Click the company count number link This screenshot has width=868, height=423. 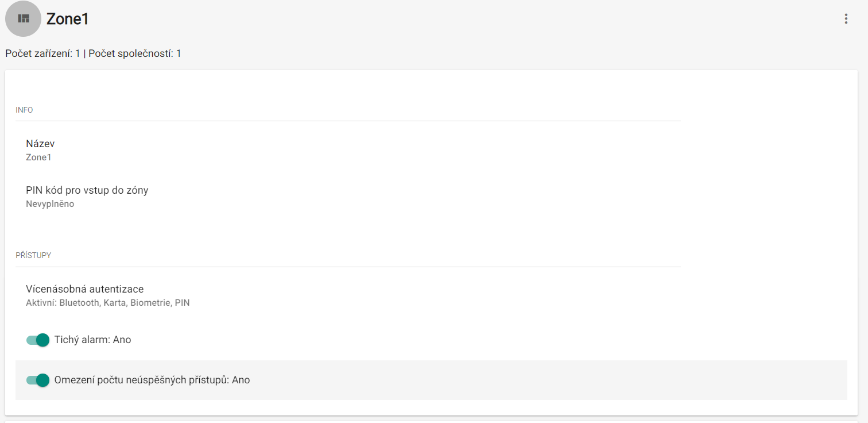pyautogui.click(x=179, y=53)
